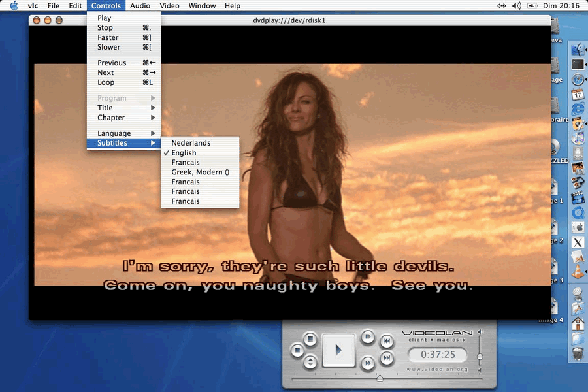Open Terminal from the Dock
This screenshot has width=588, height=392.
point(578,65)
